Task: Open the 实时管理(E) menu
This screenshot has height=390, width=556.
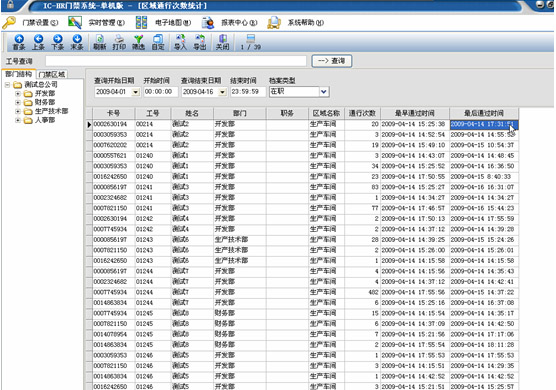Action: pyautogui.click(x=106, y=23)
